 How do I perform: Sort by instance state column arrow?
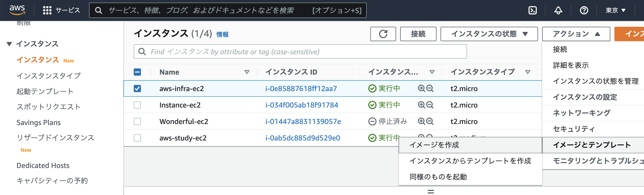pyautogui.click(x=432, y=72)
